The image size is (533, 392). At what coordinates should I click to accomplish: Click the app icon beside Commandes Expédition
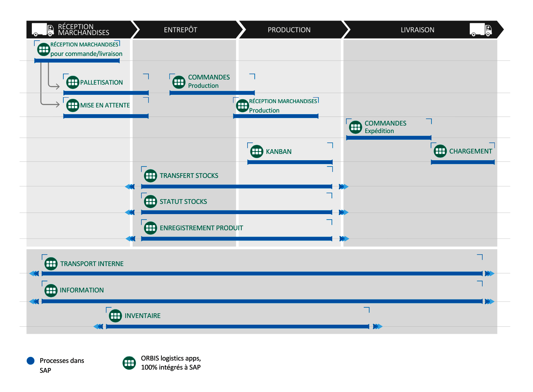click(x=356, y=127)
